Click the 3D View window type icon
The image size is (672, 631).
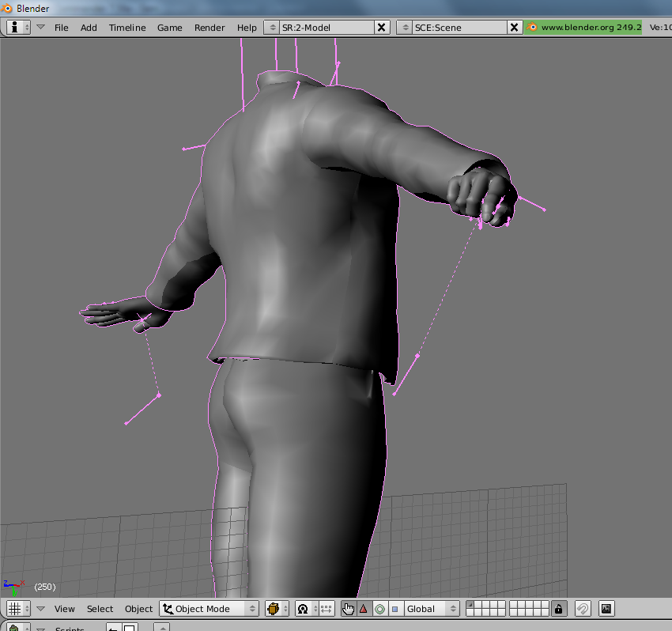click(x=13, y=609)
